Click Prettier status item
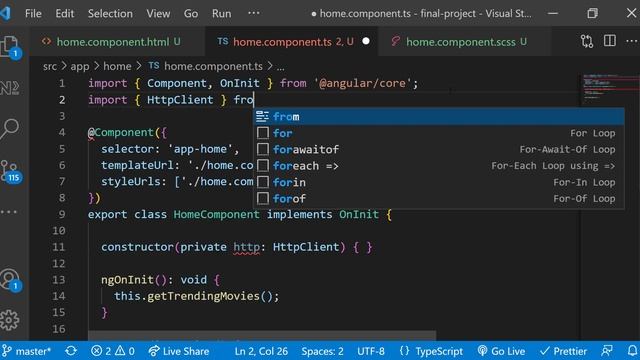Viewport: 640px width, 360px height. pos(563,351)
